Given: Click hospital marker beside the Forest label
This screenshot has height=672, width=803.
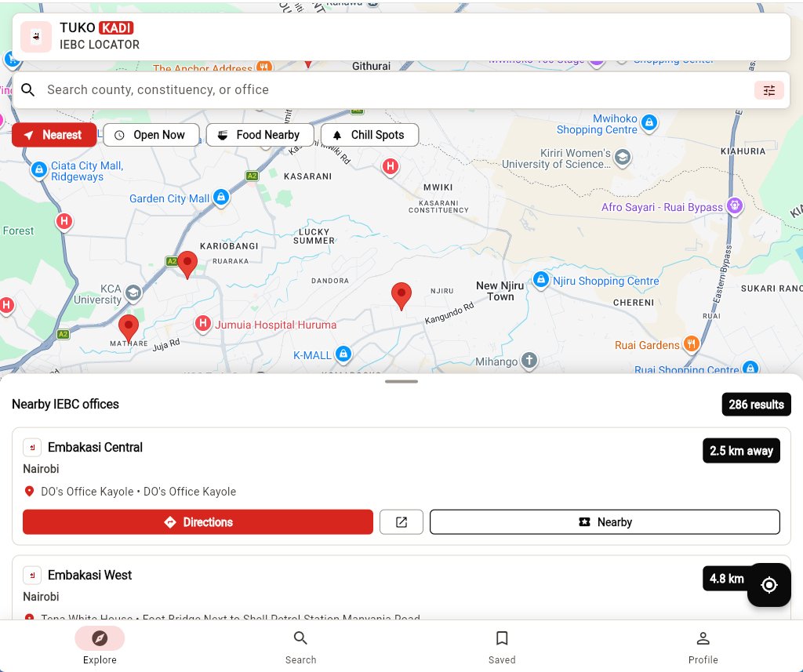Looking at the screenshot, I should click(x=64, y=222).
